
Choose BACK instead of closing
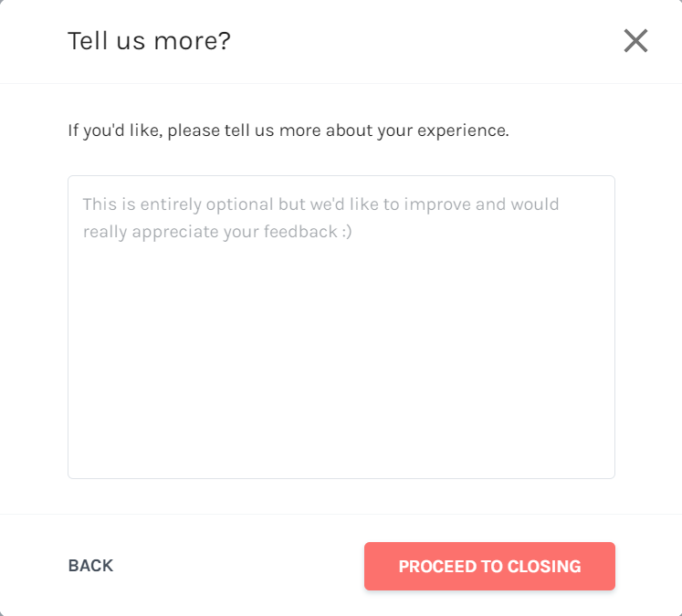coord(90,566)
